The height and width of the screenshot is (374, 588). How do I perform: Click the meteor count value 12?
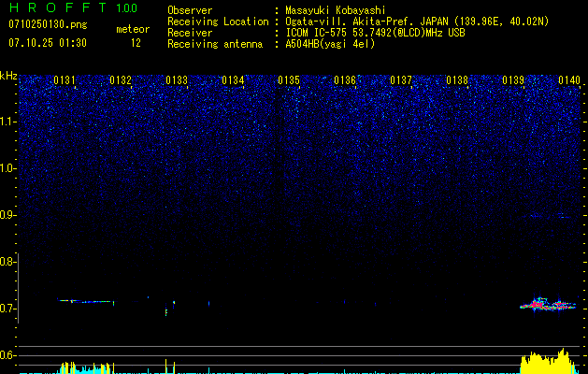click(x=136, y=43)
